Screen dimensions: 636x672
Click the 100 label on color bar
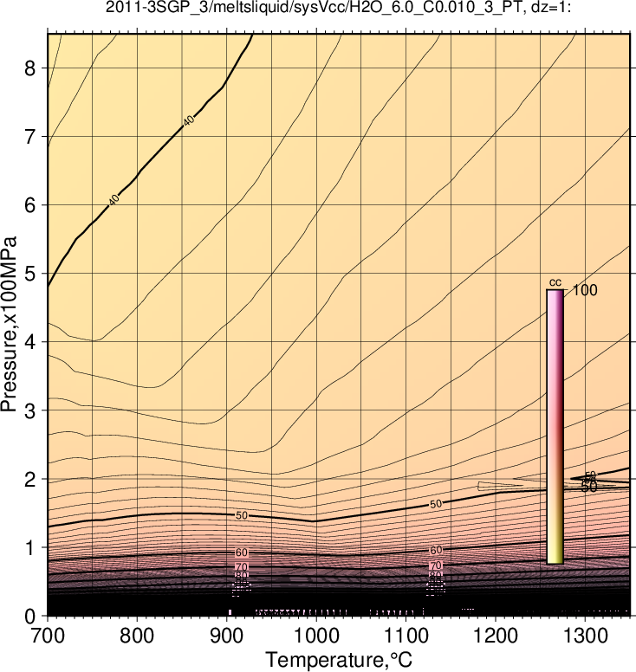pos(585,290)
